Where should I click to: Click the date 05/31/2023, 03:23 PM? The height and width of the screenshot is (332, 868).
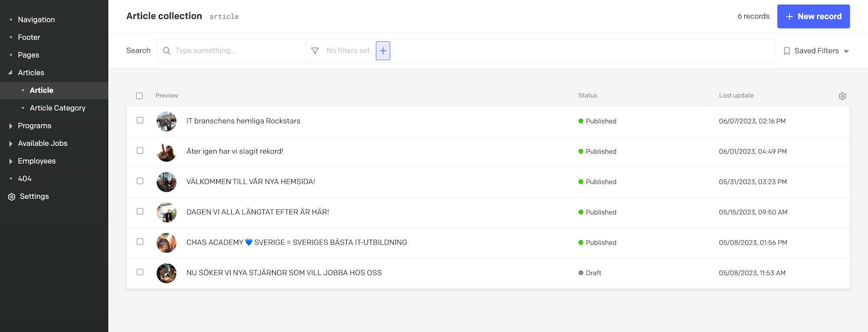point(753,182)
